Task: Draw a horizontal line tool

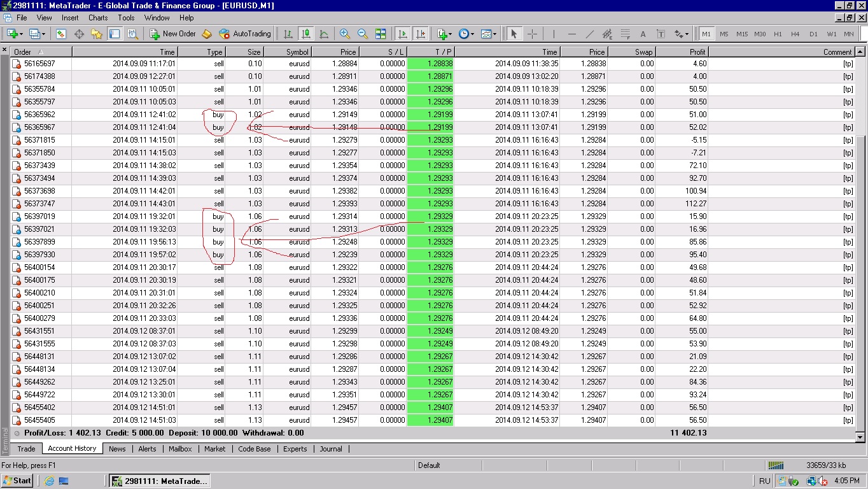Action: (571, 34)
